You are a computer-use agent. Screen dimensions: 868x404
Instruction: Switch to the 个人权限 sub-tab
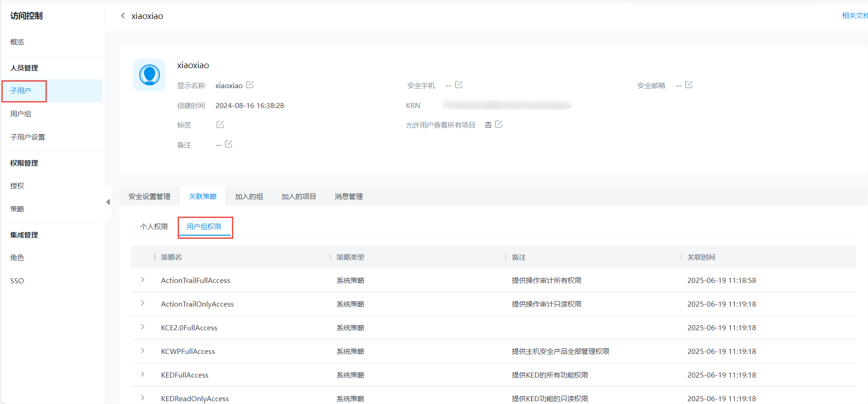154,227
